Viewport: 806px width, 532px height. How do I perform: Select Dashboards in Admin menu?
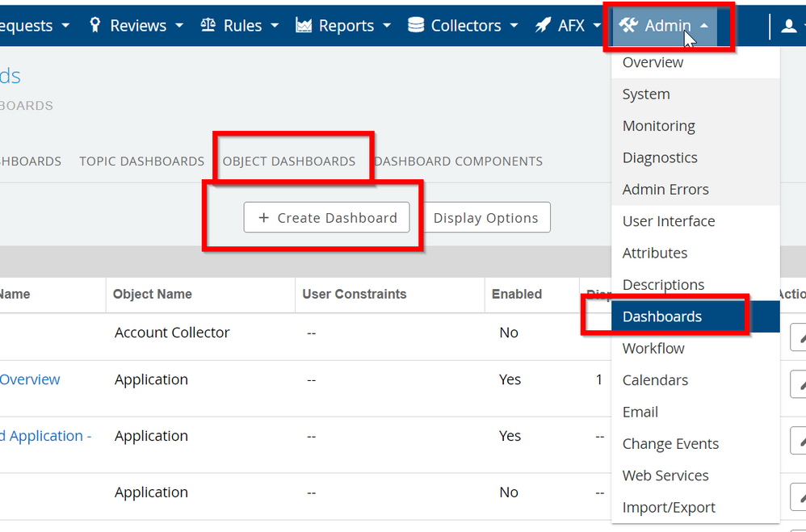click(661, 316)
